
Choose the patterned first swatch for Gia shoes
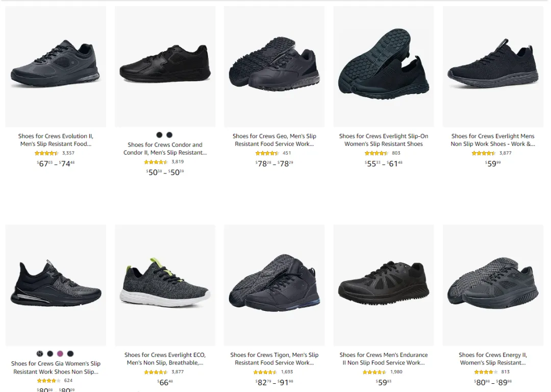(40, 354)
